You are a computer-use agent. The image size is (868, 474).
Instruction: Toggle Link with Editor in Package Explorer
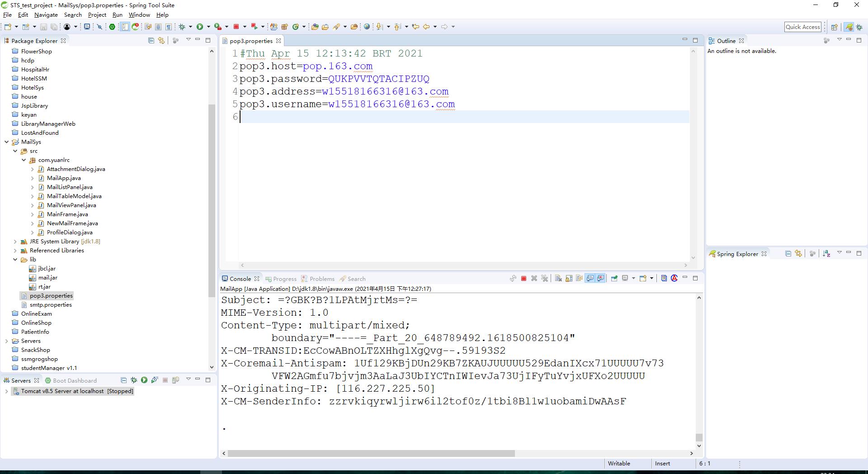point(161,41)
